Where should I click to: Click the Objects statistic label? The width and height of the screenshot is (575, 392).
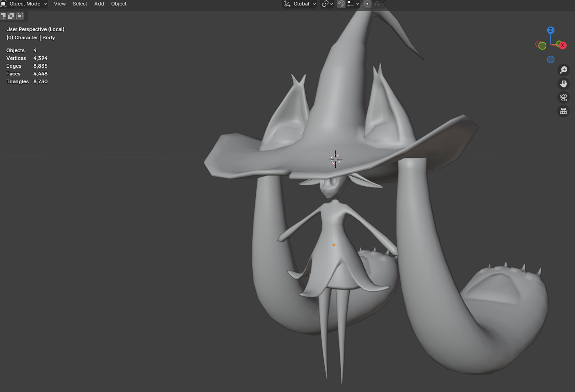click(16, 50)
